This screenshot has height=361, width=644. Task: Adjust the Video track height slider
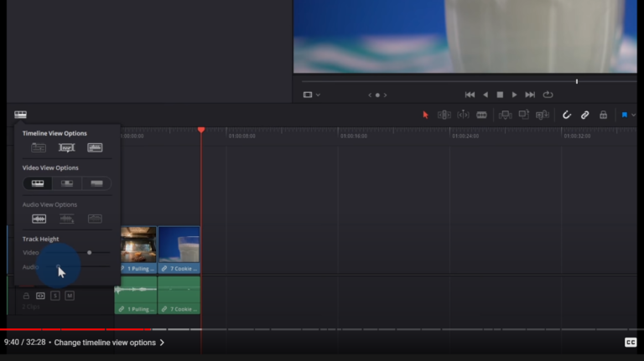[x=89, y=252]
